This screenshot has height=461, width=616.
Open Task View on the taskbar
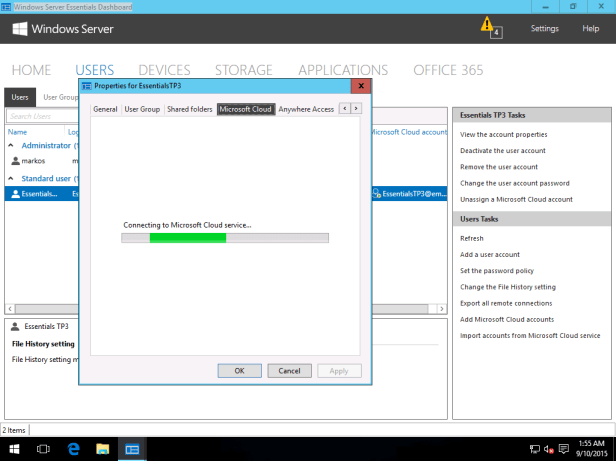pyautogui.click(x=43, y=449)
